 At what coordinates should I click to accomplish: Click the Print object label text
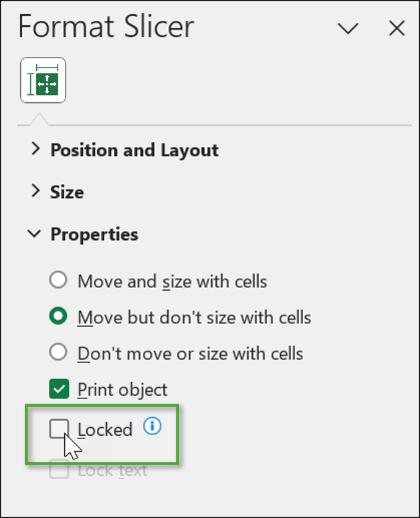tap(122, 390)
